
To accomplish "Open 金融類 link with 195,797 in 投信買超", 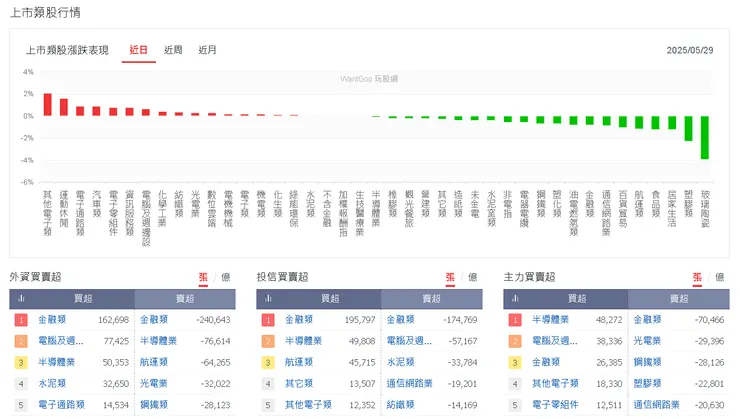I will click(x=299, y=319).
